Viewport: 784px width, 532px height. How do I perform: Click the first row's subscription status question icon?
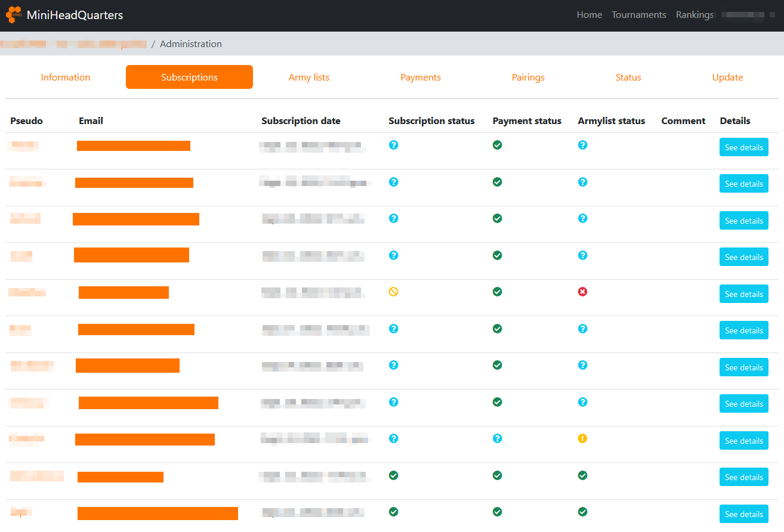(x=393, y=145)
